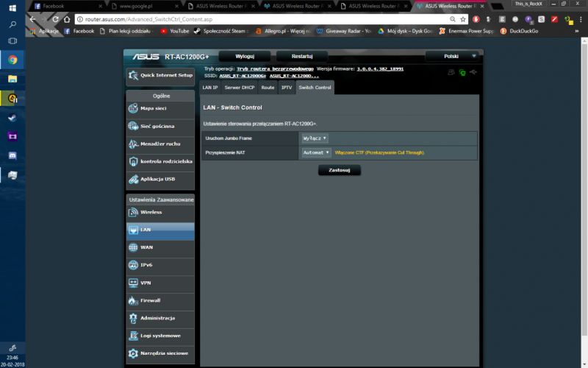Open IPv6 settings
This screenshot has width=588, height=368.
[x=160, y=265]
